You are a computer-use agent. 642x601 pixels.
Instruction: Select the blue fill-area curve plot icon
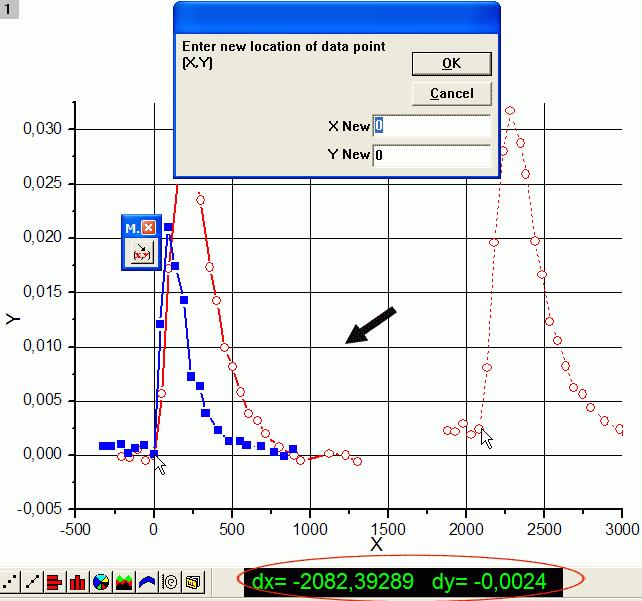147,581
